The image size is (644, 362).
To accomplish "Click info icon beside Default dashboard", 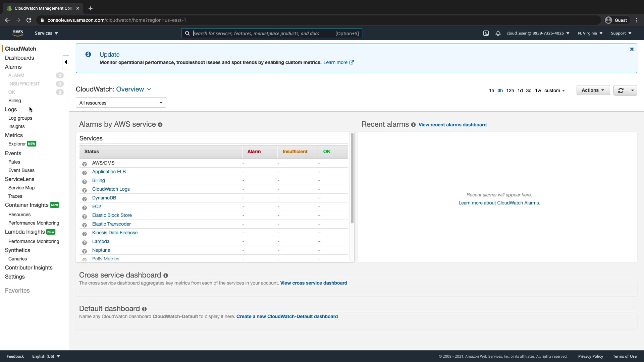I will [x=144, y=309].
